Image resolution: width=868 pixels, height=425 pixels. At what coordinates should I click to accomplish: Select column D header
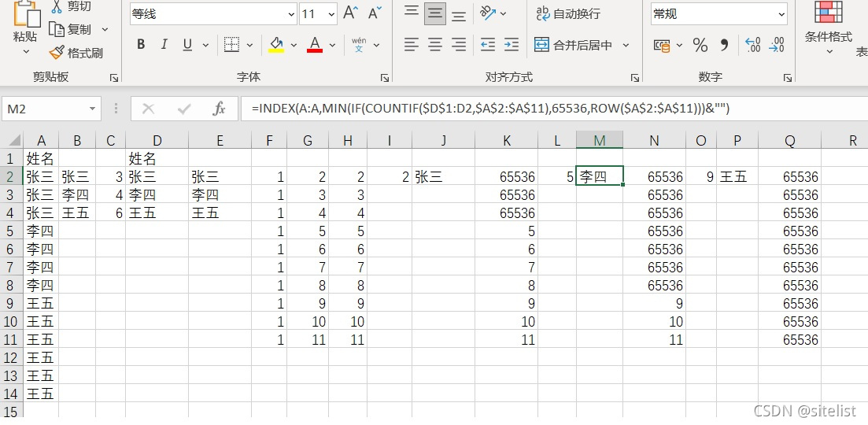point(157,141)
